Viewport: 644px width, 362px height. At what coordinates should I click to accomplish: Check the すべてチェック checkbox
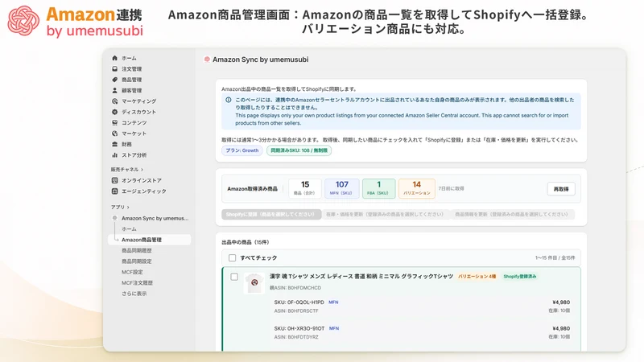coord(232,257)
